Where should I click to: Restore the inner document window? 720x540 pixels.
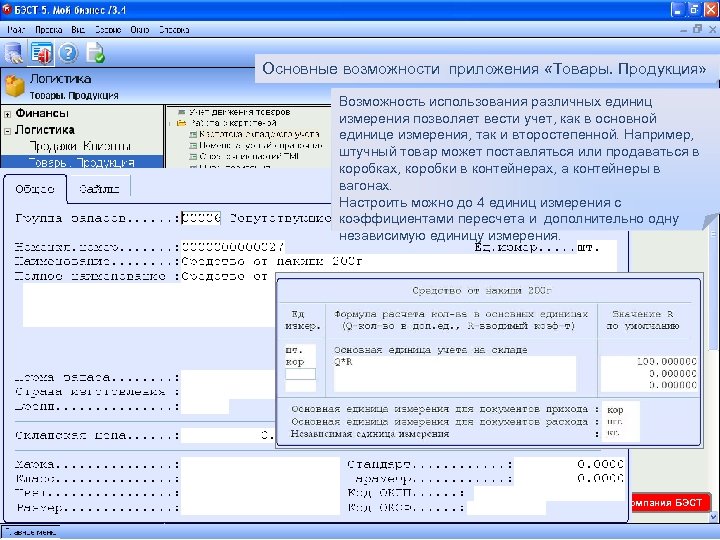point(698,29)
